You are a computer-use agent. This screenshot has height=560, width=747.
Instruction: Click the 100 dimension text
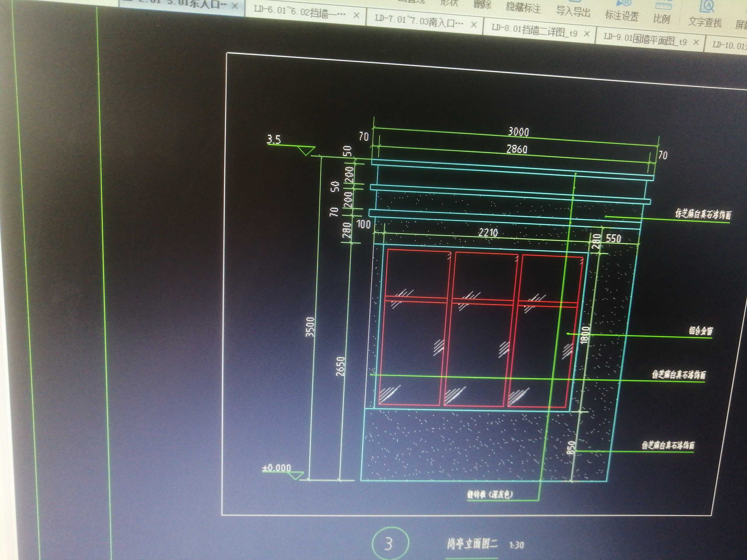click(364, 224)
